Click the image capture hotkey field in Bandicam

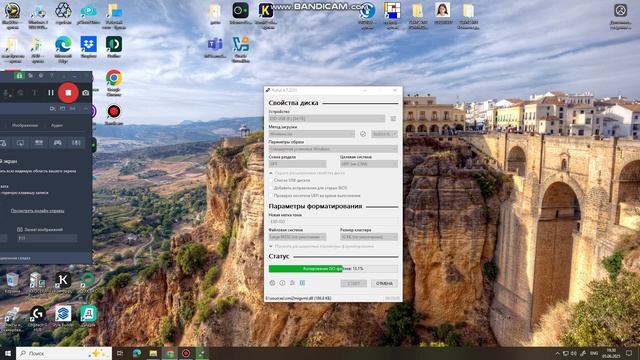click(x=47, y=238)
